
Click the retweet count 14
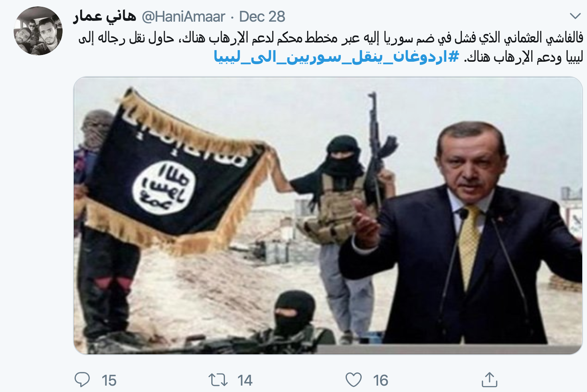pyautogui.click(x=245, y=380)
